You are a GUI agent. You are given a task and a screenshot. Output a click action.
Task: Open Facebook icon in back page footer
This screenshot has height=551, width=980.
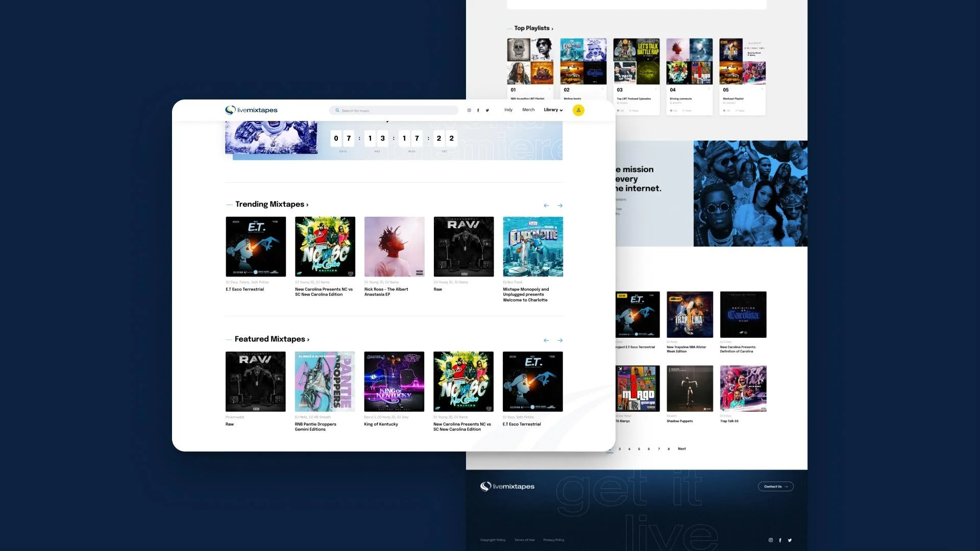(780, 540)
